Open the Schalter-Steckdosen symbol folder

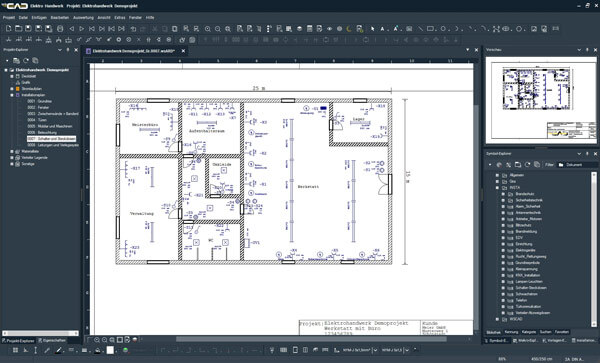tap(531, 288)
